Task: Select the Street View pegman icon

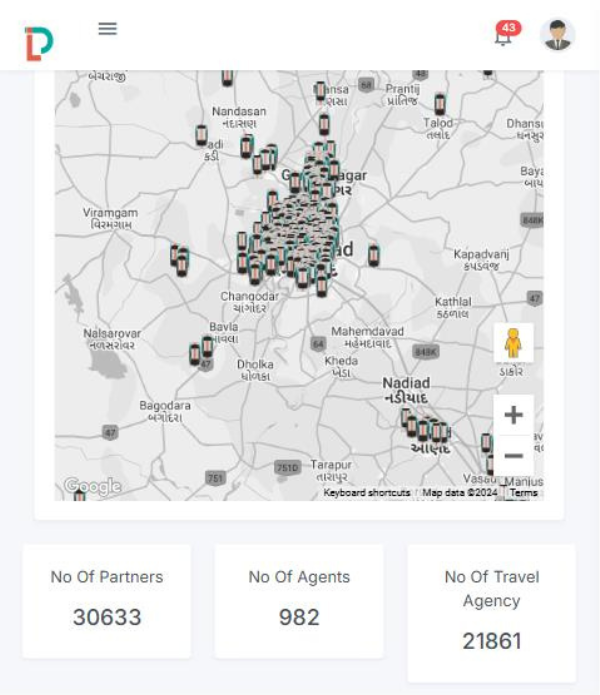Action: click(x=513, y=343)
